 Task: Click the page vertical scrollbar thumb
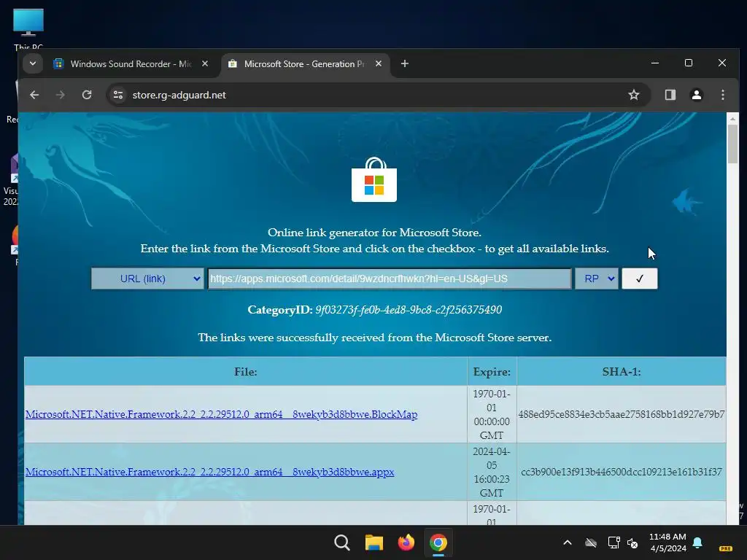(x=732, y=144)
